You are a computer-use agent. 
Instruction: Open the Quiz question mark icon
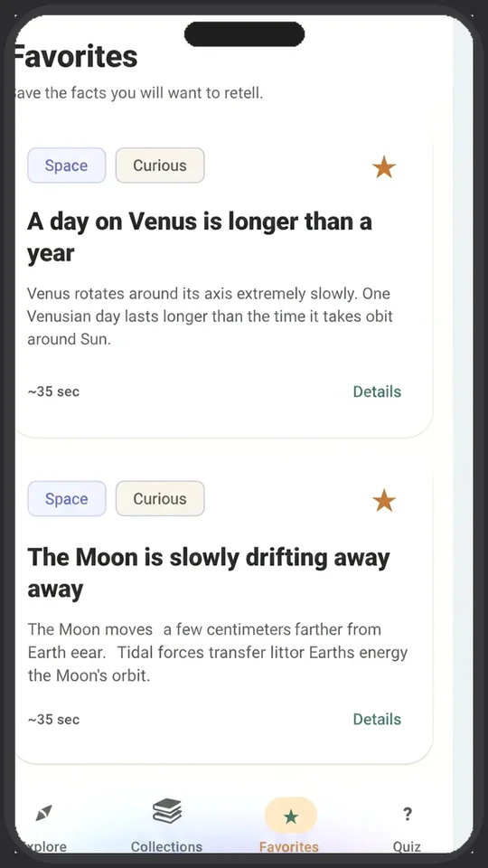coord(408,814)
